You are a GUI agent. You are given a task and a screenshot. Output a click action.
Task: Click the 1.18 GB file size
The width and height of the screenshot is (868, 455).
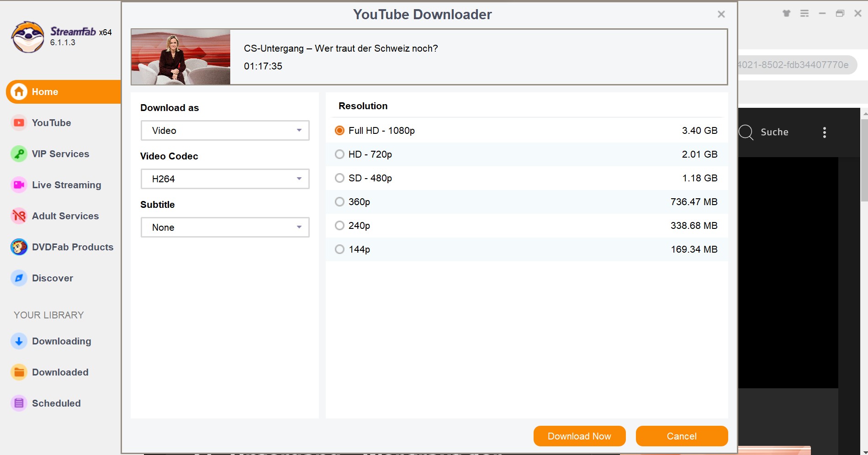pos(699,178)
